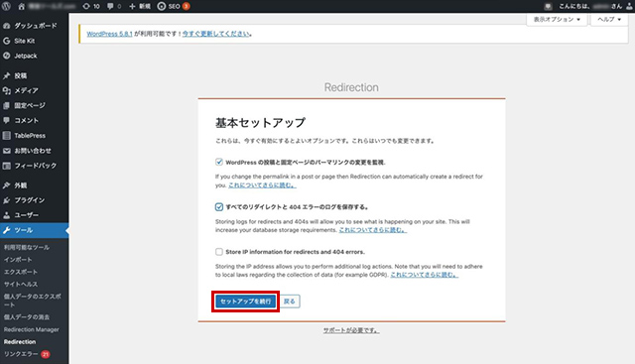Click the dashboard icon in the sidebar

[7, 26]
